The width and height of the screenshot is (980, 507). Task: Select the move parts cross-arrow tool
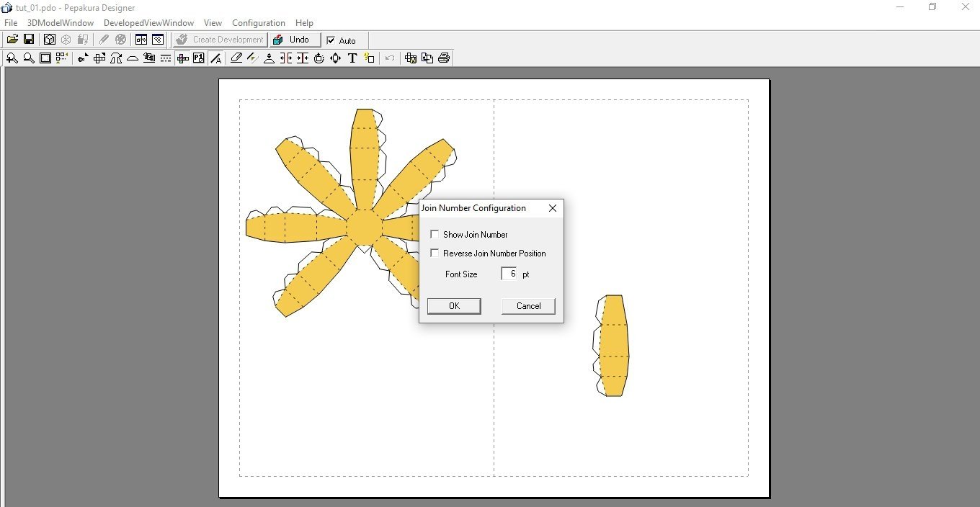(x=83, y=58)
